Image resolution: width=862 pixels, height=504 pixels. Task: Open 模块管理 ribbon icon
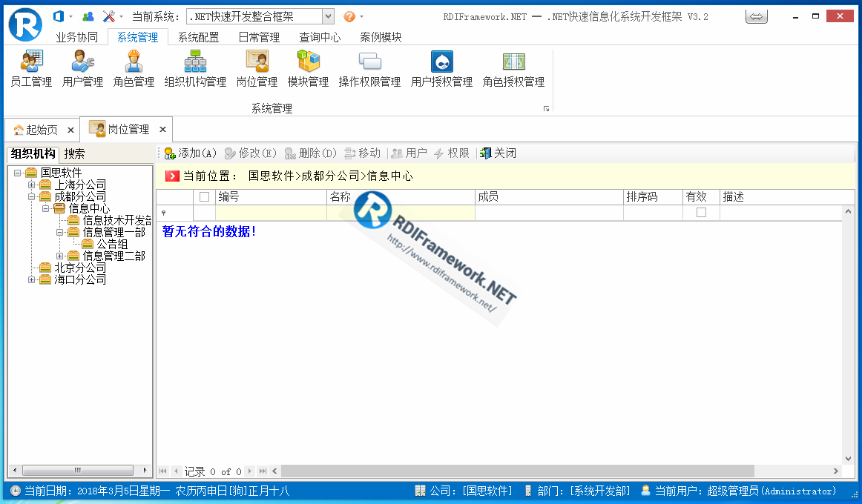pos(308,69)
